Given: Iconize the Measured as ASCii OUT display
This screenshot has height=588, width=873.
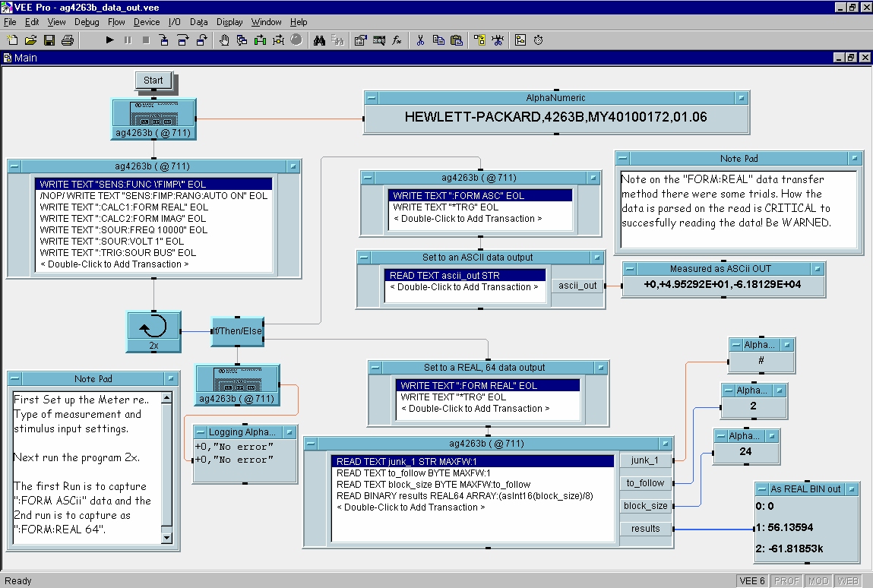Looking at the screenshot, I should [816, 269].
